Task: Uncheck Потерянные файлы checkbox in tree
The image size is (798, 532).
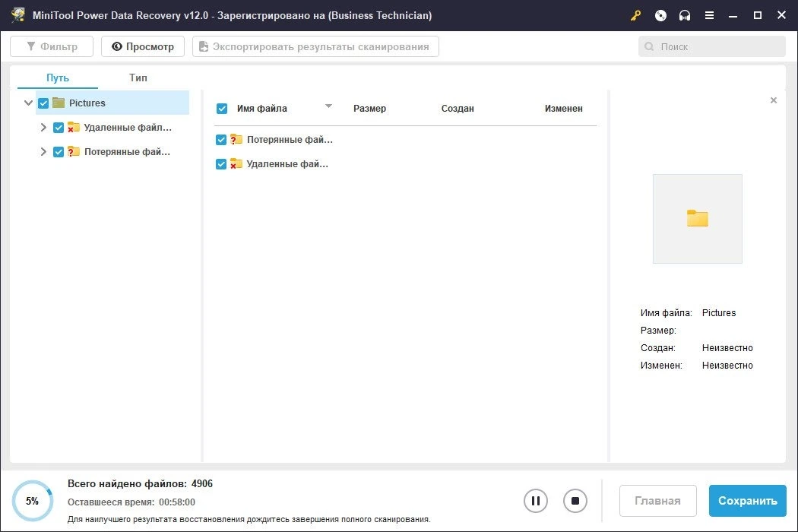Action: [59, 152]
